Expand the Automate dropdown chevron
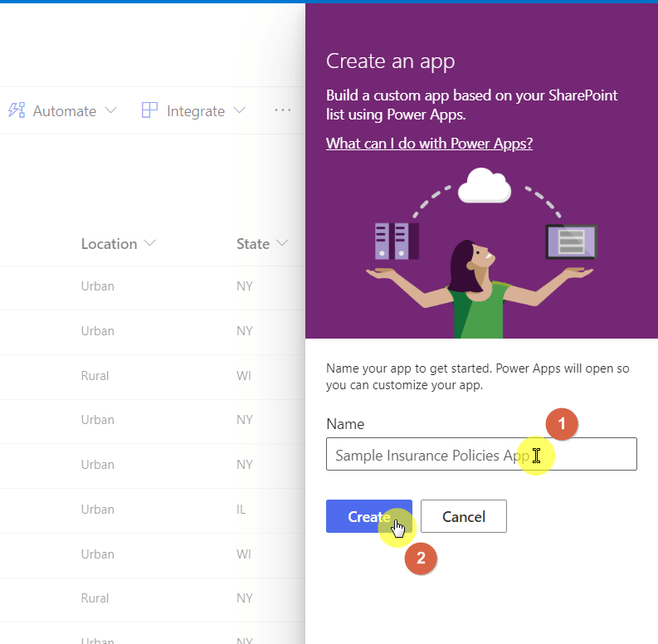The width and height of the screenshot is (658, 644). 111,110
